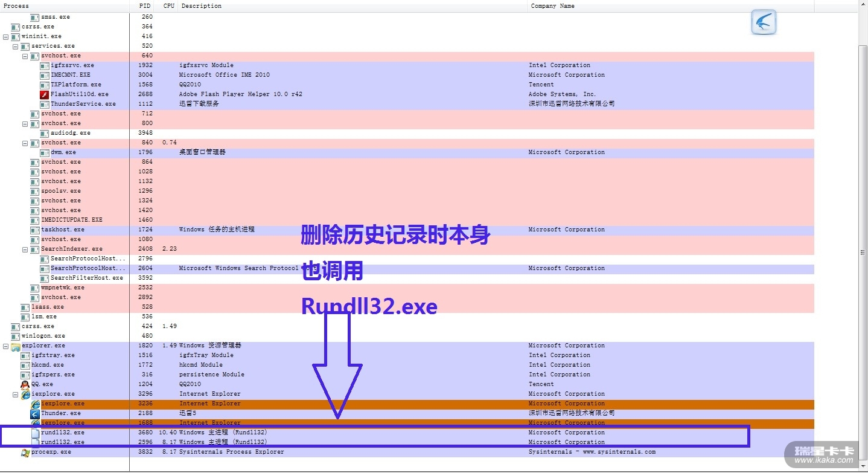Click the '迅雷下载服务' description
868x473 pixels.
[199, 104]
